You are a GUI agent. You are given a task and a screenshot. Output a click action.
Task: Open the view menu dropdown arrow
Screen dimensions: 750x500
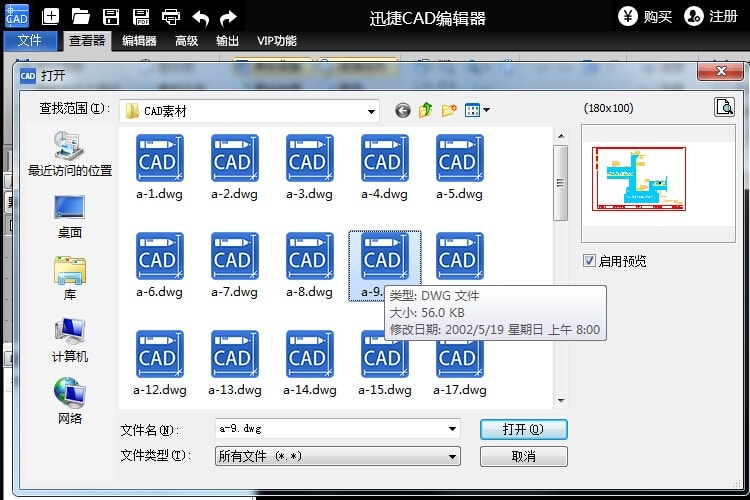(x=486, y=110)
